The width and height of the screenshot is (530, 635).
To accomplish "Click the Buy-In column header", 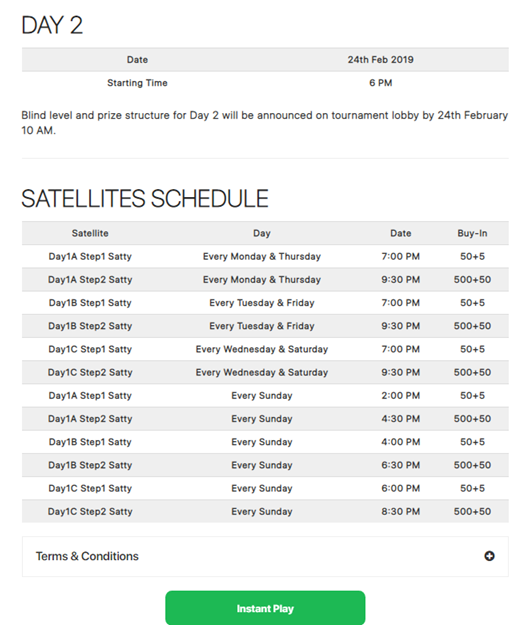I will point(472,233).
